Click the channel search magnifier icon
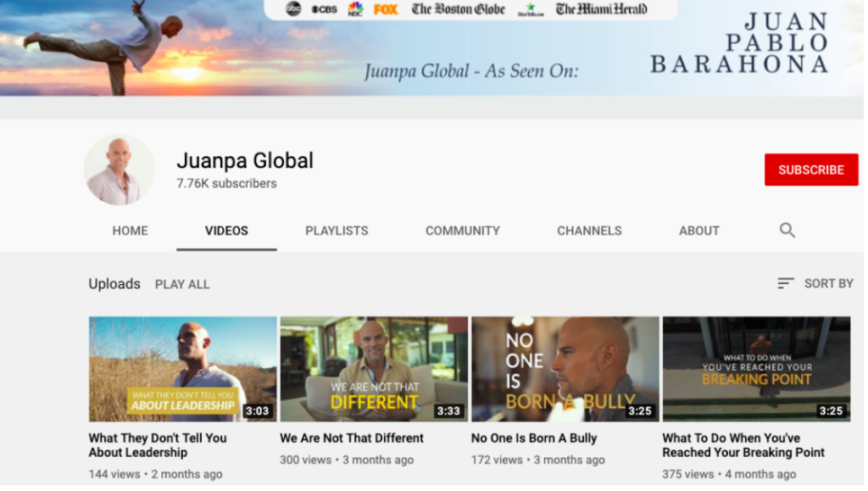The image size is (868, 491). click(787, 231)
